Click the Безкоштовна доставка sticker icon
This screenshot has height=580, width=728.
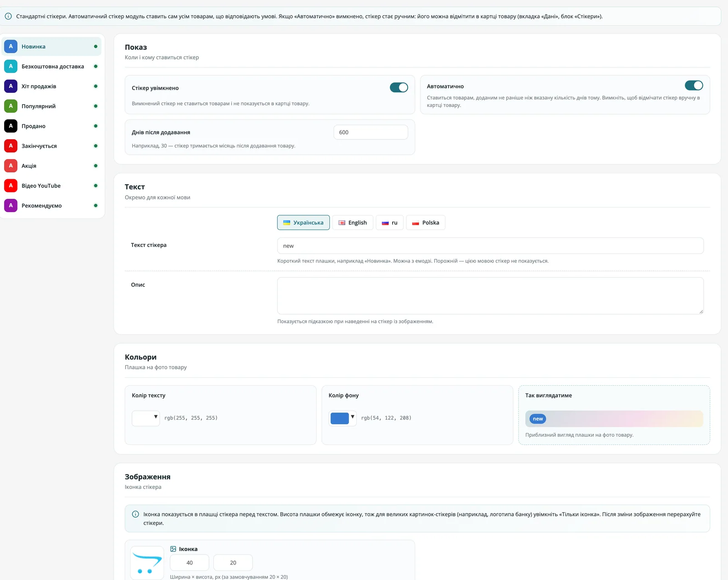click(x=11, y=66)
